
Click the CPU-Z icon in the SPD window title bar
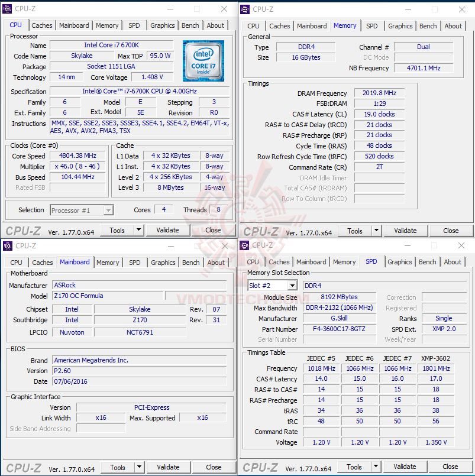[244, 245]
